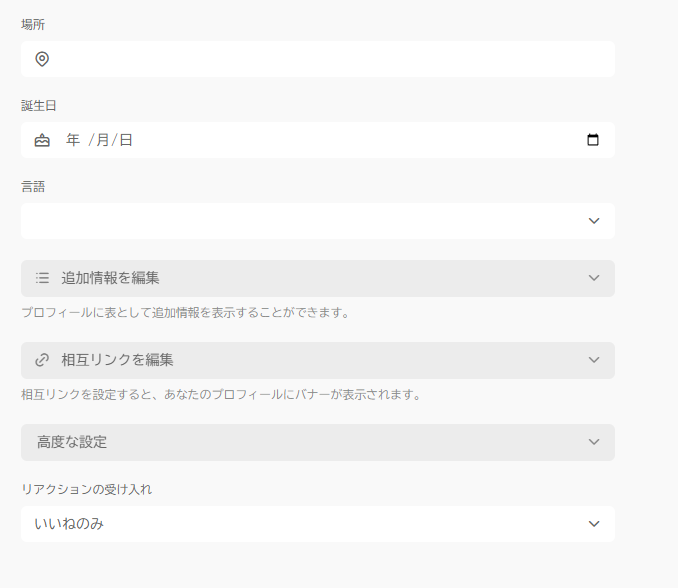Click the 場所 location input field
The image size is (678, 588).
click(x=330, y=59)
